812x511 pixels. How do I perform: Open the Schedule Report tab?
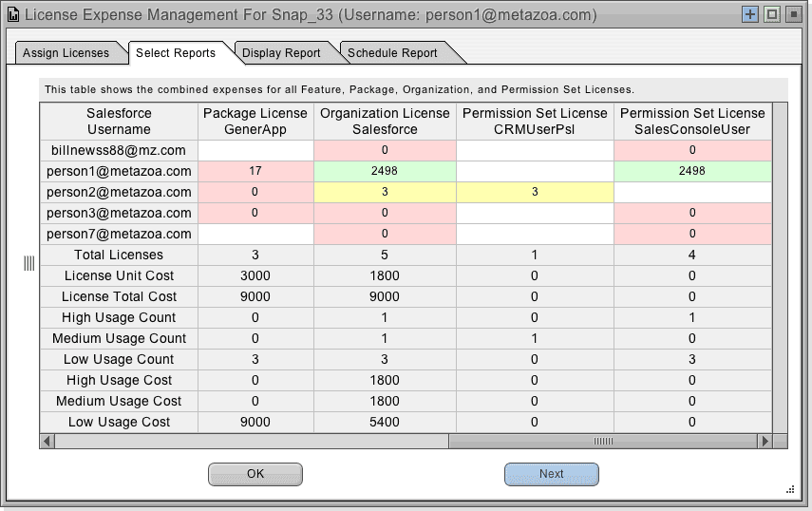pyautogui.click(x=392, y=53)
